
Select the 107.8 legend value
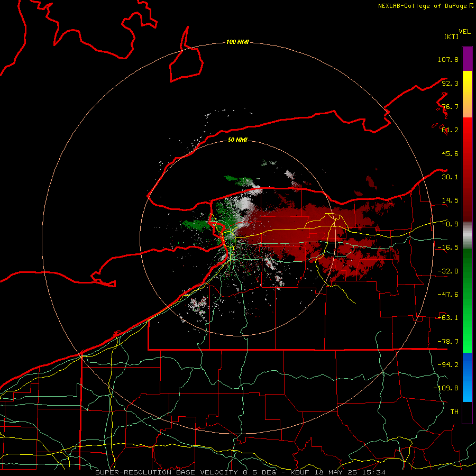(x=448, y=59)
